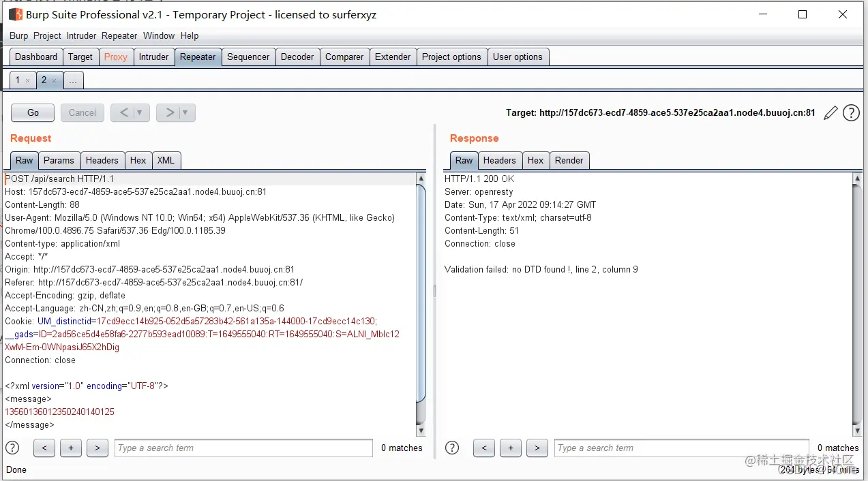Open back history dropdown arrow
The width and height of the screenshot is (868, 481).
pyautogui.click(x=140, y=112)
